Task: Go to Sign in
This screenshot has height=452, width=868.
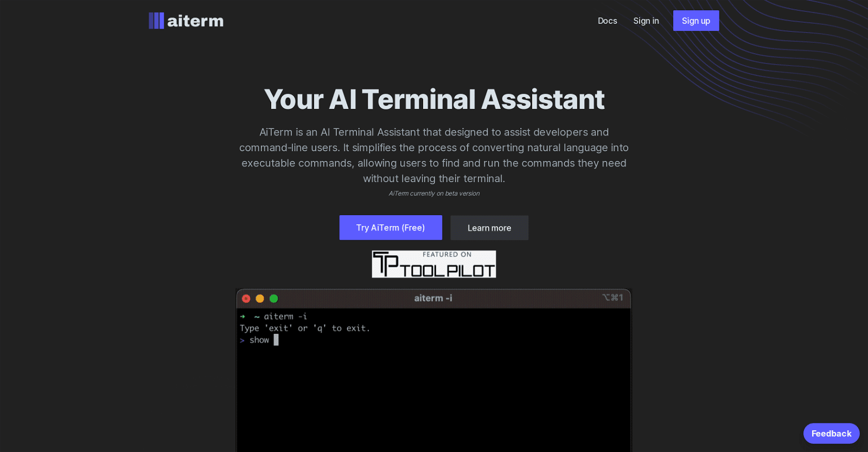Action: pos(646,21)
